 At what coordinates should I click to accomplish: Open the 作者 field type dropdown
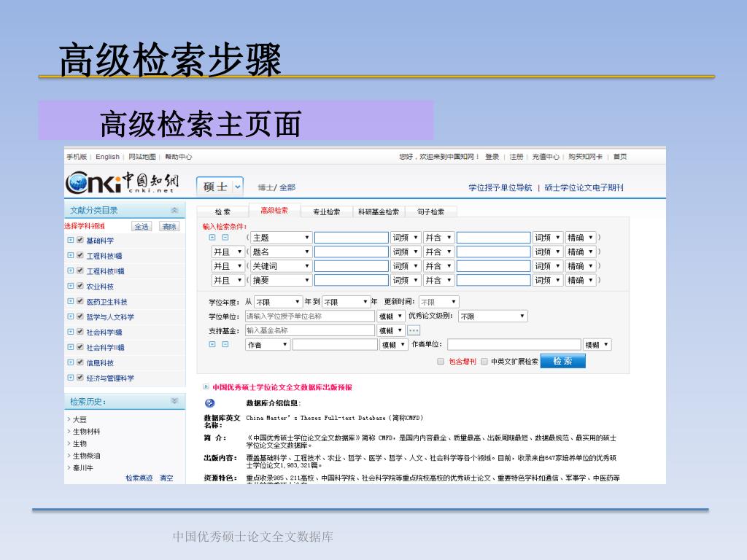tap(268, 345)
